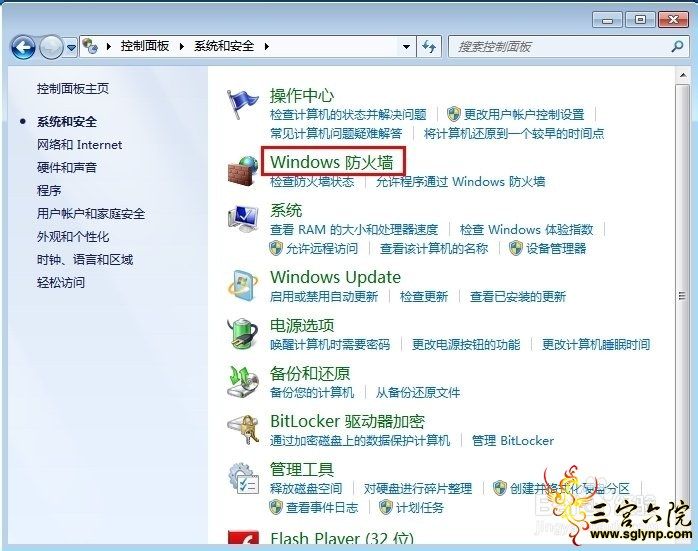The width and height of the screenshot is (698, 551).
Task: Click the Windows 防火墙 brick wall icon
Action: coord(243,170)
